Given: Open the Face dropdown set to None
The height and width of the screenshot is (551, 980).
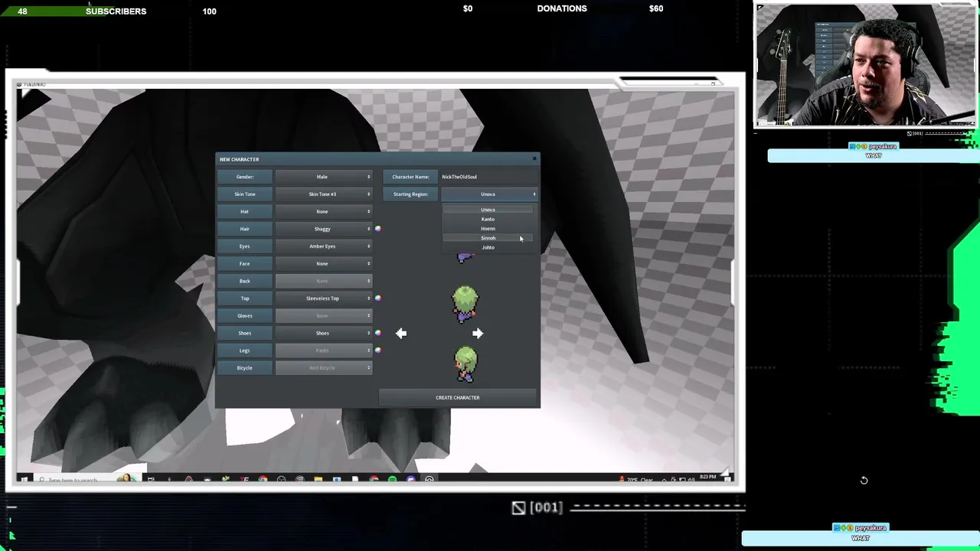Looking at the screenshot, I should [323, 263].
